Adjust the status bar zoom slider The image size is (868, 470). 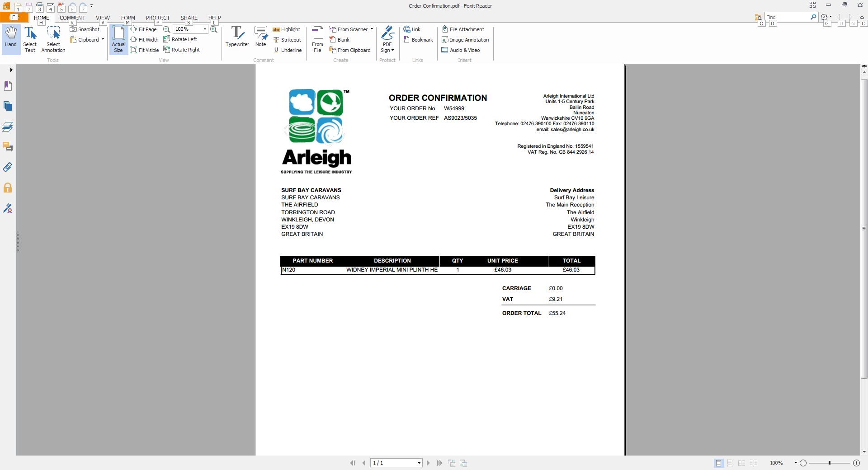tap(830, 463)
